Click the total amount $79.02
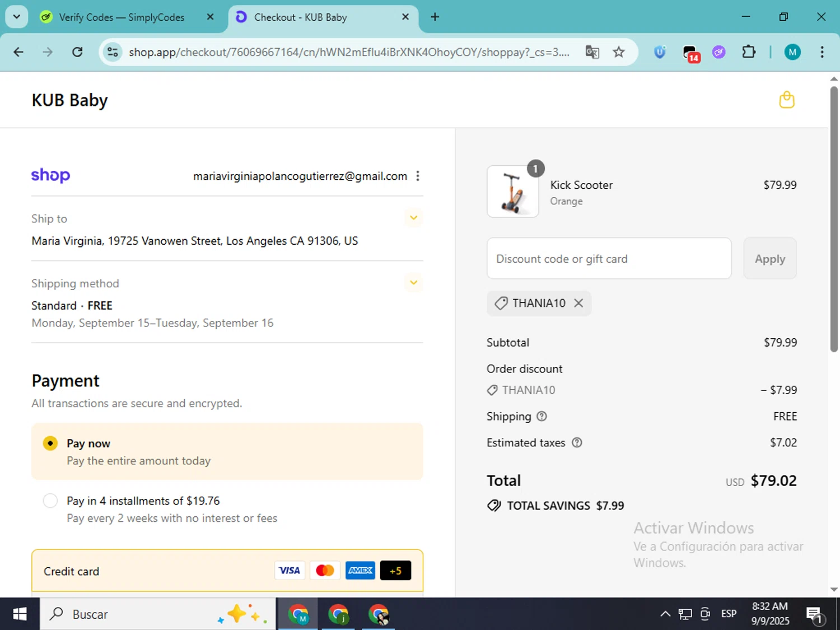The height and width of the screenshot is (630, 840). click(x=773, y=480)
